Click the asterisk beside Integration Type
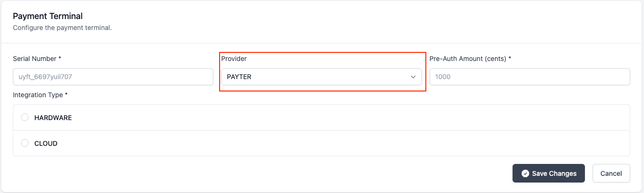This screenshot has height=193, width=644. coord(66,95)
